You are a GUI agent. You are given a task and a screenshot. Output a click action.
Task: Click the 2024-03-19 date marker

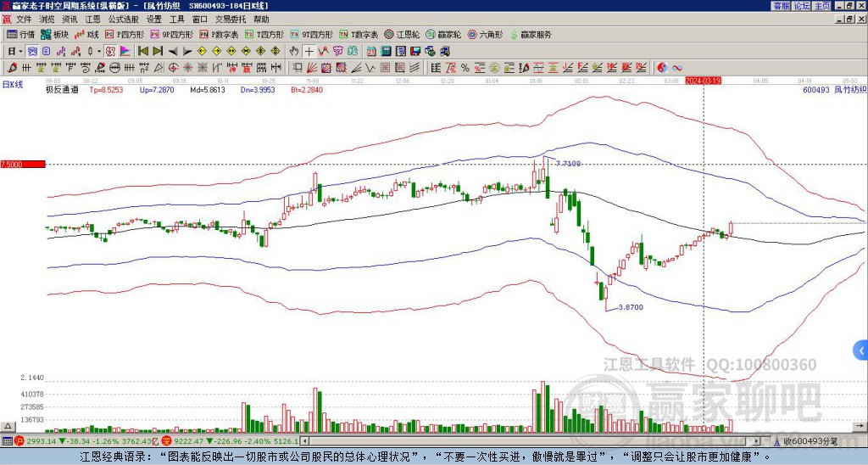pyautogui.click(x=703, y=81)
